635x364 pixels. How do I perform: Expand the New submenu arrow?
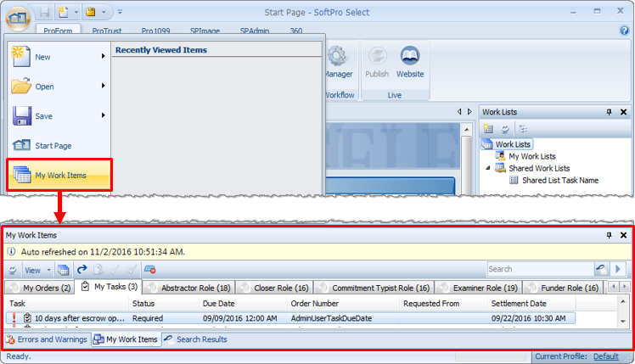tap(104, 56)
